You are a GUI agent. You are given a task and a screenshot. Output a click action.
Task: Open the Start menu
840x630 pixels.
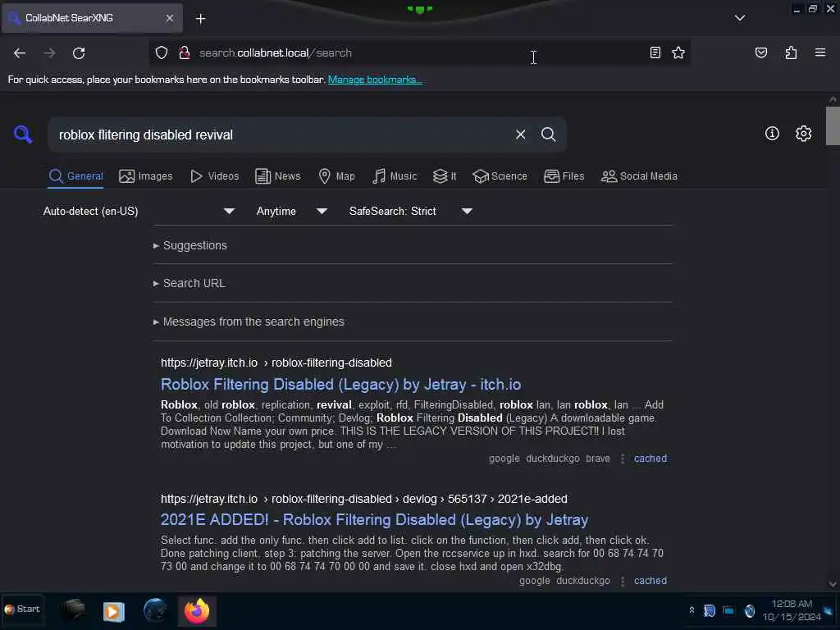[22, 609]
